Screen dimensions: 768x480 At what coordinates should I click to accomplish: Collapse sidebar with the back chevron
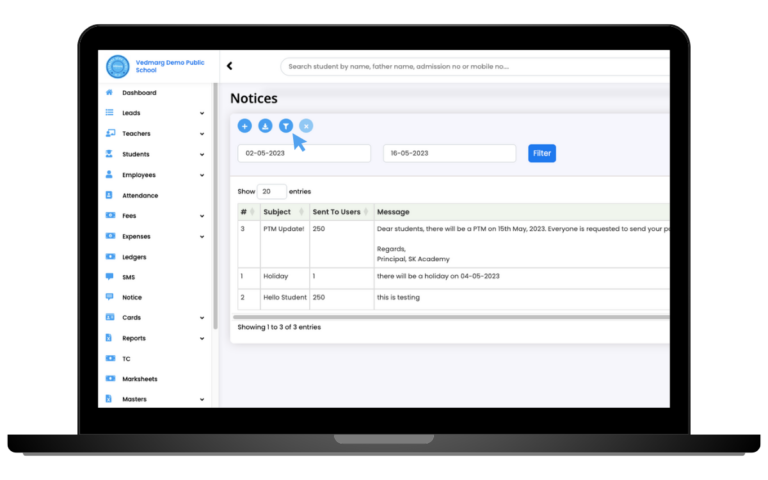(229, 66)
